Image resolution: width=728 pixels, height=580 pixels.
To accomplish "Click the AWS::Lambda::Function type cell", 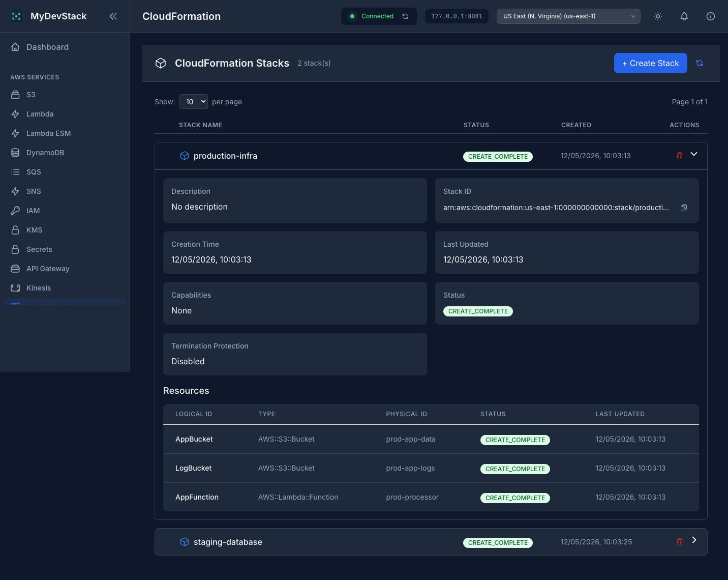I will [298, 497].
